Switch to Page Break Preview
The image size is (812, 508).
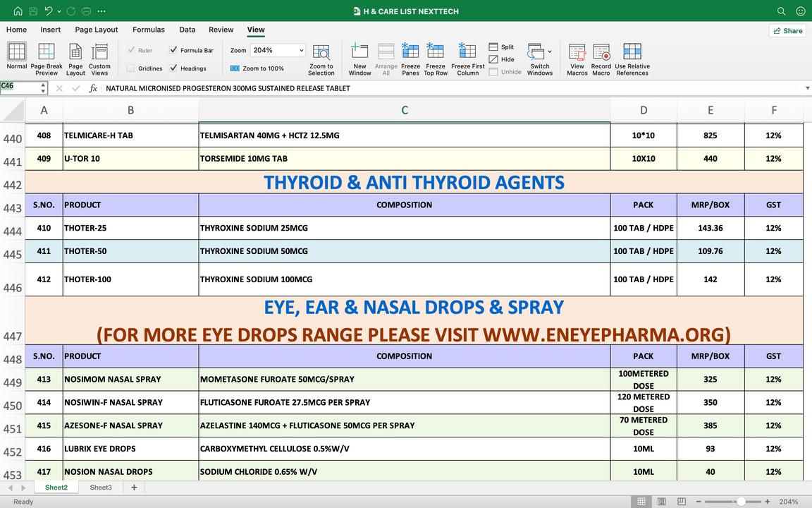tap(47, 59)
